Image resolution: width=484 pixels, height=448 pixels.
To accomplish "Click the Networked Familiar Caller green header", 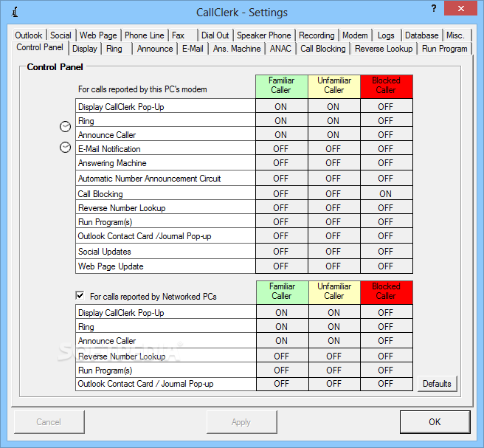I will (x=282, y=292).
